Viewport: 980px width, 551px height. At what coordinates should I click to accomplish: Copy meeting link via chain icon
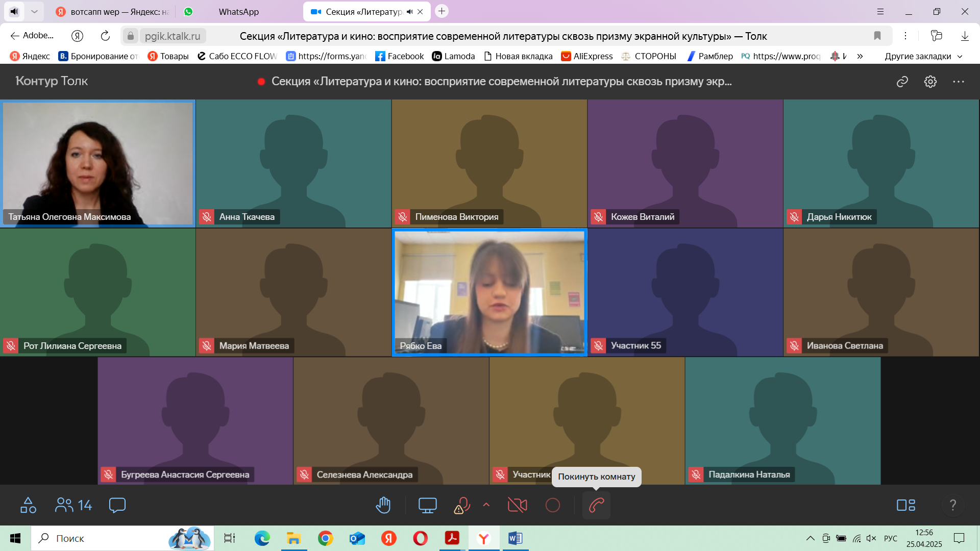point(902,82)
